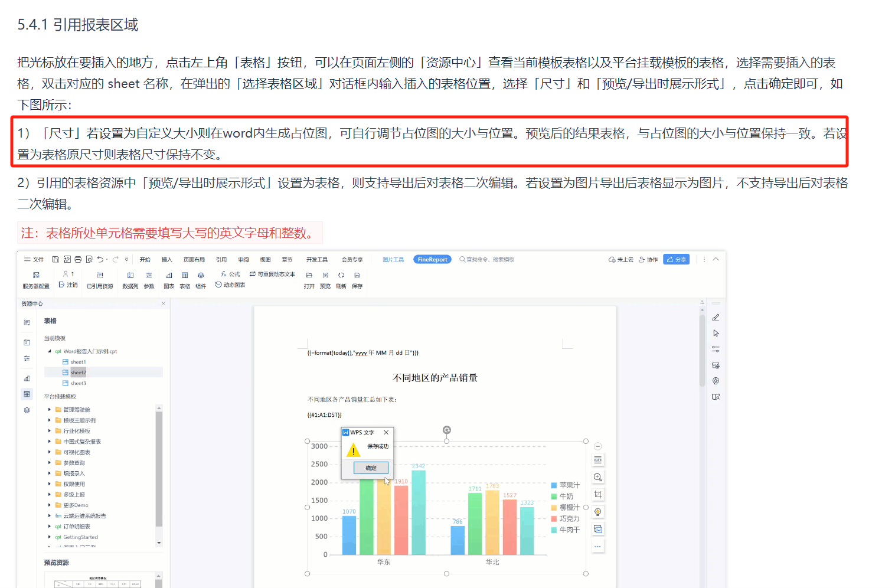895x588 pixels.
Task: Close the 资源中心 panel
Action: click(x=164, y=303)
